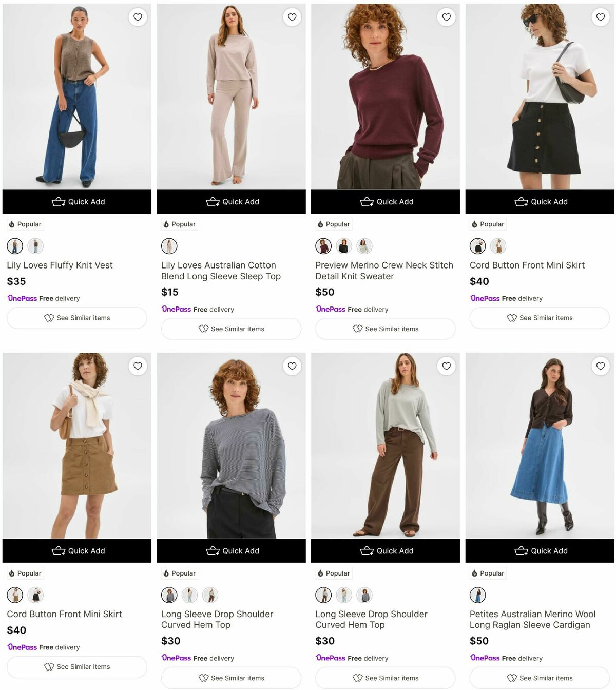Click See Similar items under the sleep top
This screenshot has height=690, width=616.
pos(231,329)
